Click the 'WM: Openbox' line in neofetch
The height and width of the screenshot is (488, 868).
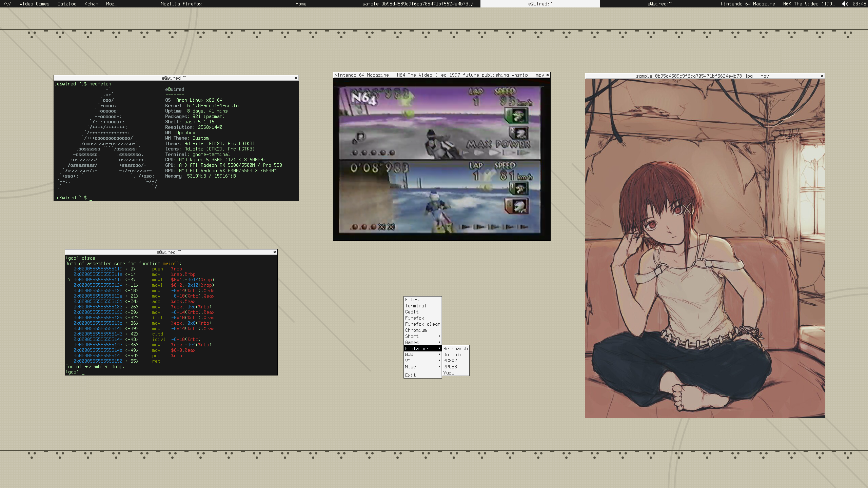point(180,133)
